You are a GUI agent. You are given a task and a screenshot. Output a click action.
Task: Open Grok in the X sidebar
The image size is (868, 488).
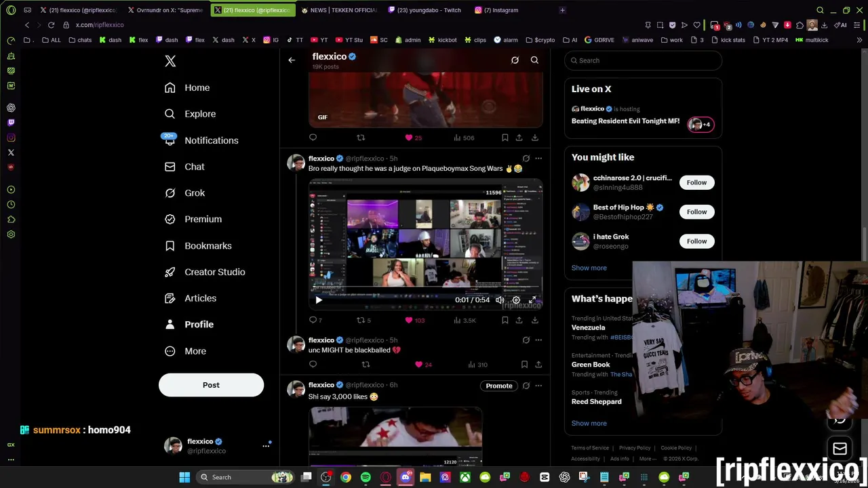184,193
